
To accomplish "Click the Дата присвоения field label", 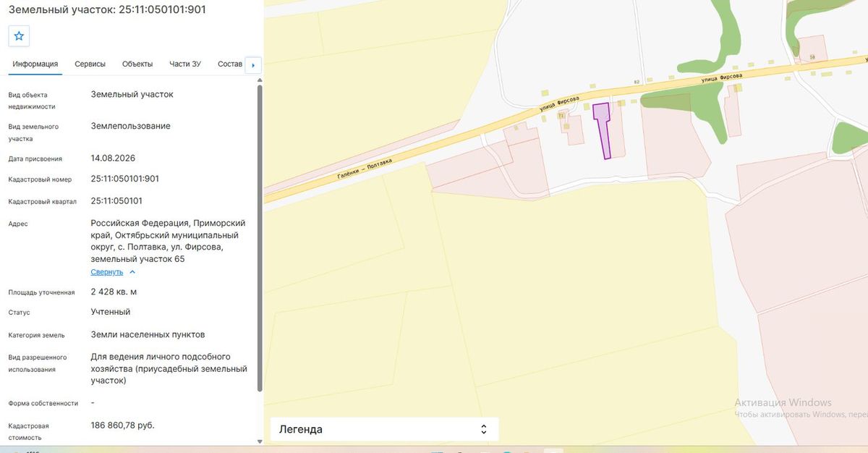I will pos(35,158).
